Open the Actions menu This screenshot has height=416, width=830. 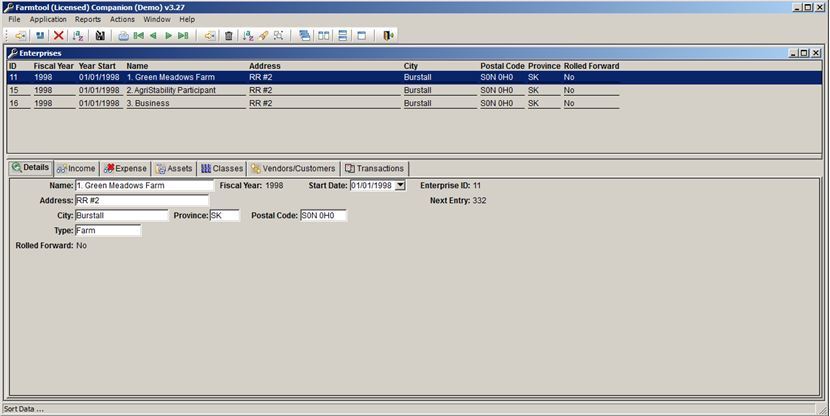tap(122, 19)
